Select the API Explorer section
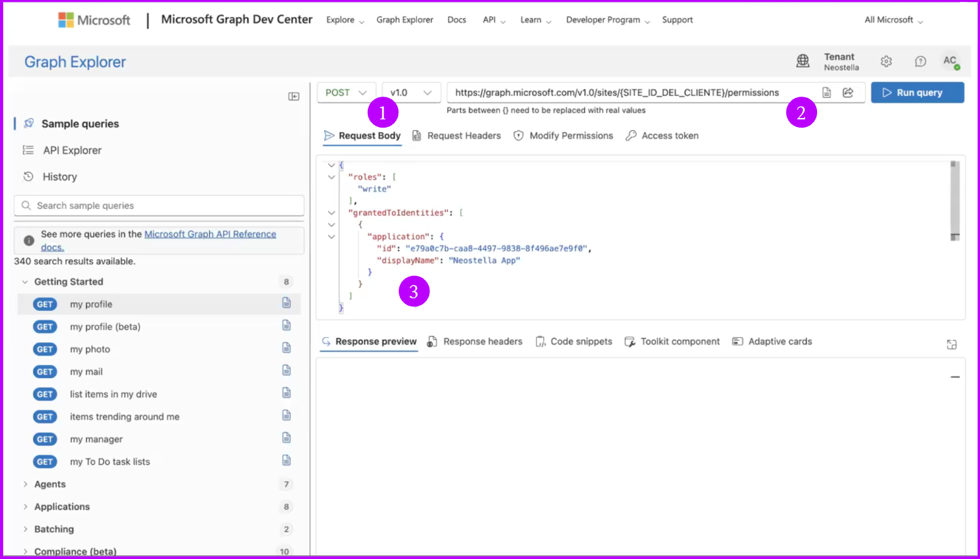The height and width of the screenshot is (559, 980). click(72, 150)
